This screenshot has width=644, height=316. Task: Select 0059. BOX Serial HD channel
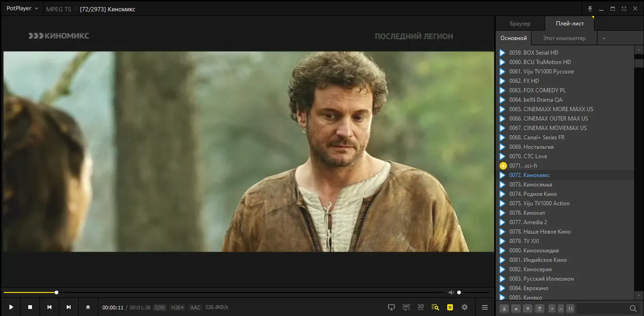pyautogui.click(x=565, y=53)
